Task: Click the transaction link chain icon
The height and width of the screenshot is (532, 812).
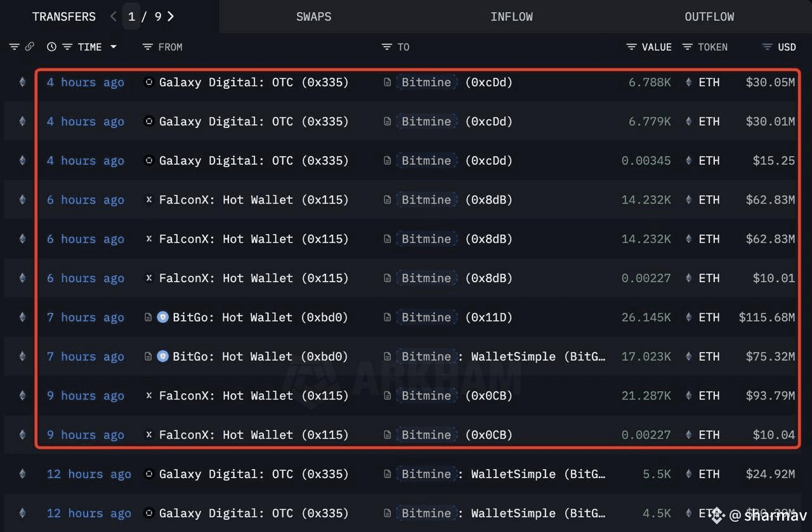Action: 29,47
